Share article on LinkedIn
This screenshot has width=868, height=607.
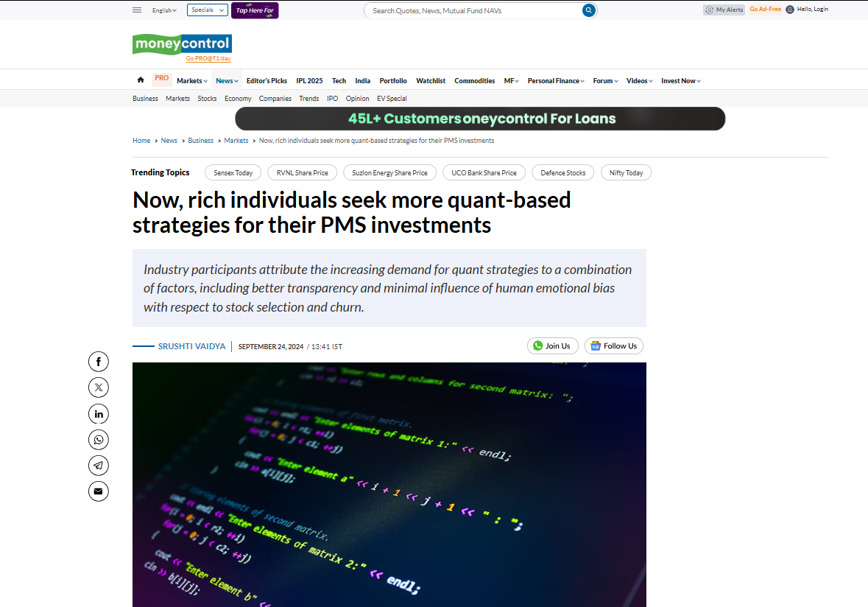pos(99,414)
